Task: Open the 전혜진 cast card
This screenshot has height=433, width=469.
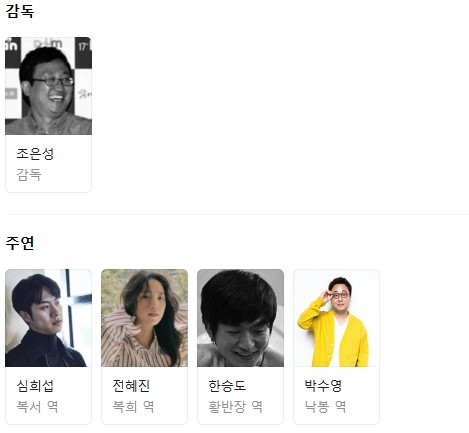Action: (x=144, y=347)
